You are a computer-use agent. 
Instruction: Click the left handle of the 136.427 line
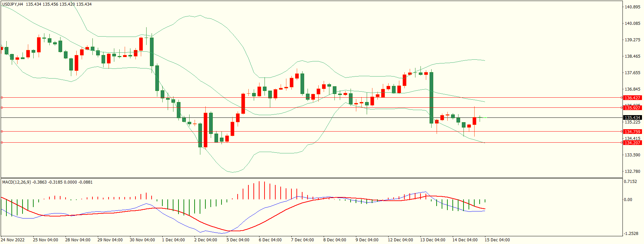(2, 98)
